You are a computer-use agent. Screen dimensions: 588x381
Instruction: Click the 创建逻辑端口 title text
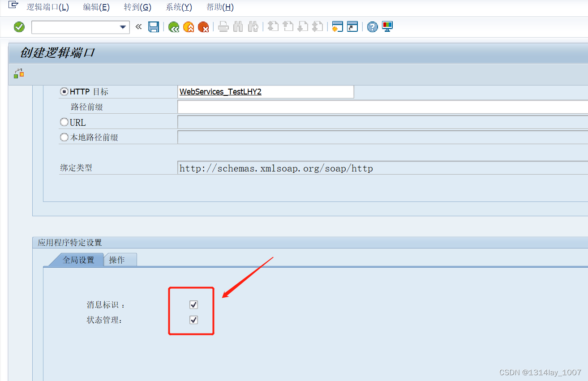pos(57,53)
